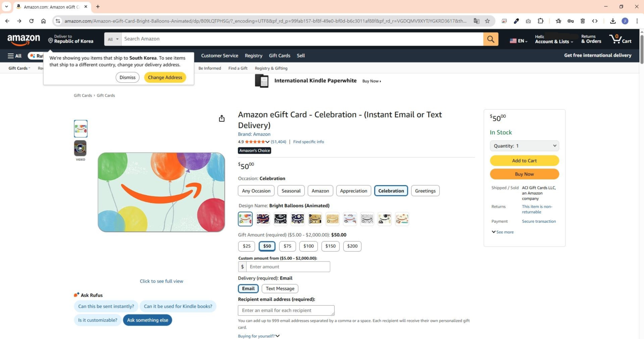This screenshot has height=339, width=644.
Task: Select the $75 gift amount
Action: pos(287,246)
